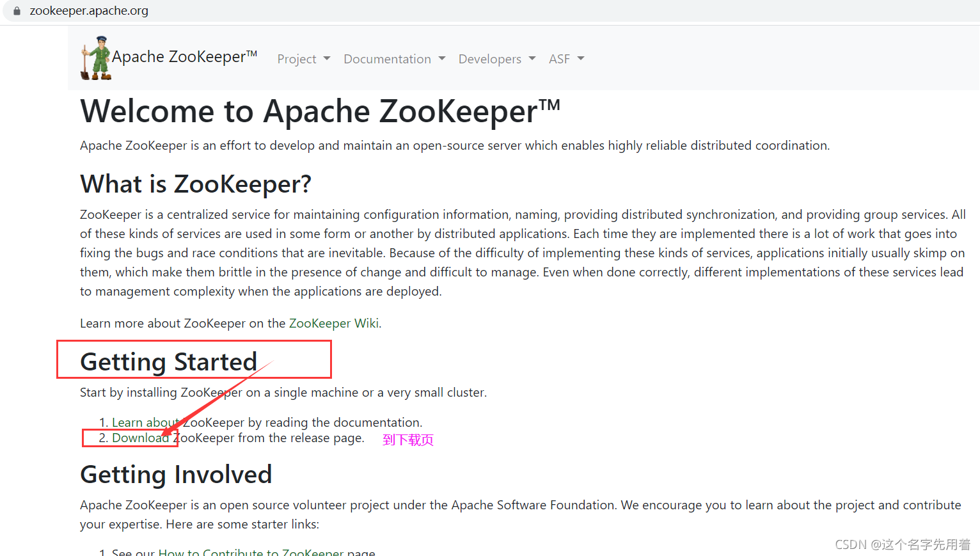This screenshot has width=980, height=556.
Task: Click the lock icon in address bar
Action: pyautogui.click(x=17, y=11)
